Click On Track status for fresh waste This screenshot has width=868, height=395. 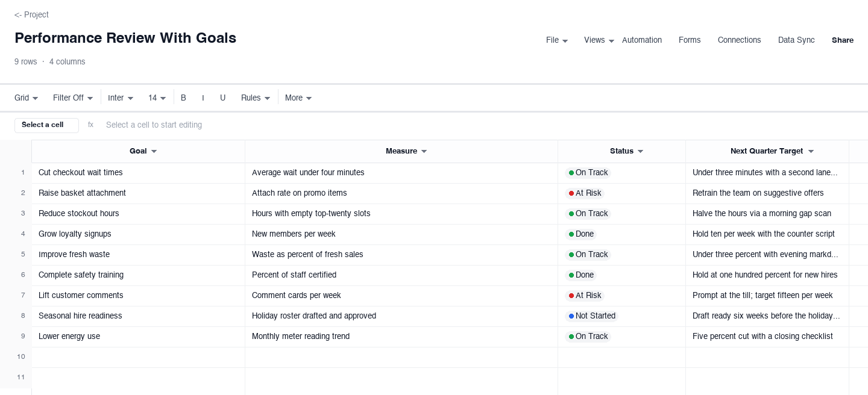(588, 255)
